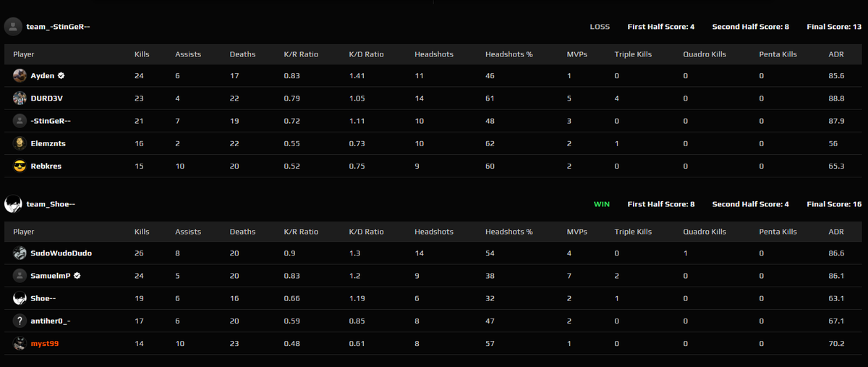Viewport: 868px width, 367px height.
Task: Open Elemznts' player avatar
Action: [20, 143]
